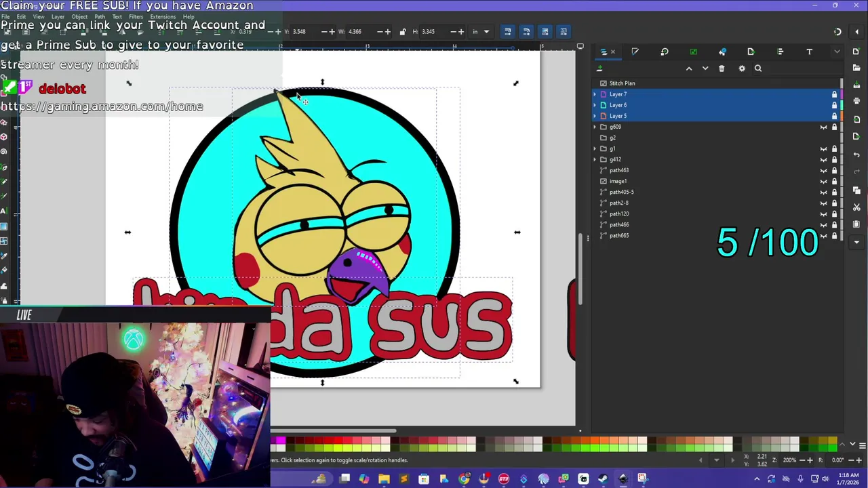Open the Transform panel tab

pos(665,52)
